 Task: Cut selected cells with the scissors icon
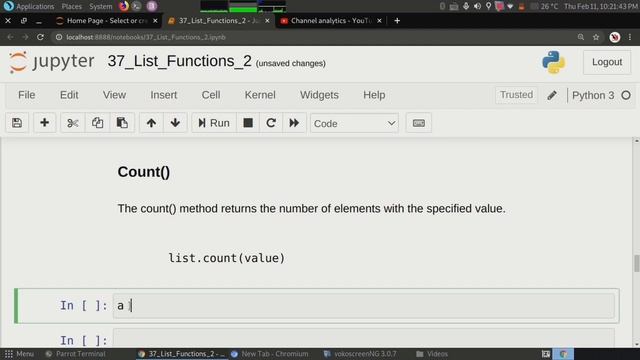[73, 123]
